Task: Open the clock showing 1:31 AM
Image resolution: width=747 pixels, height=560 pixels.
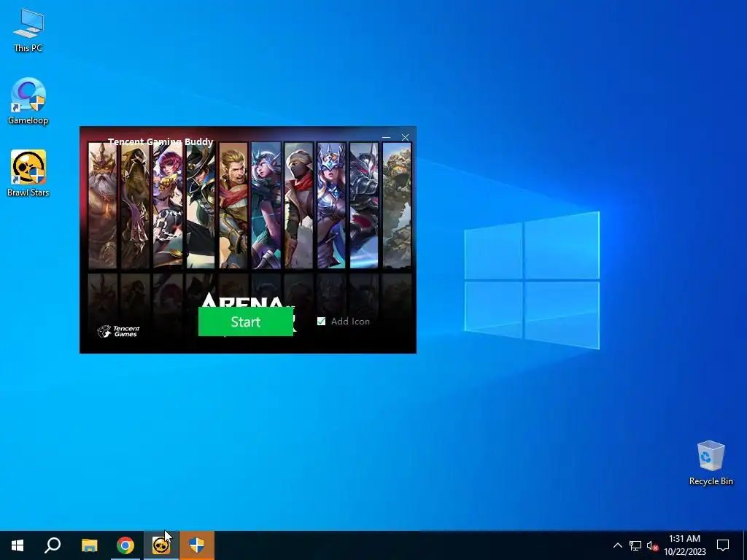Action: 684,545
